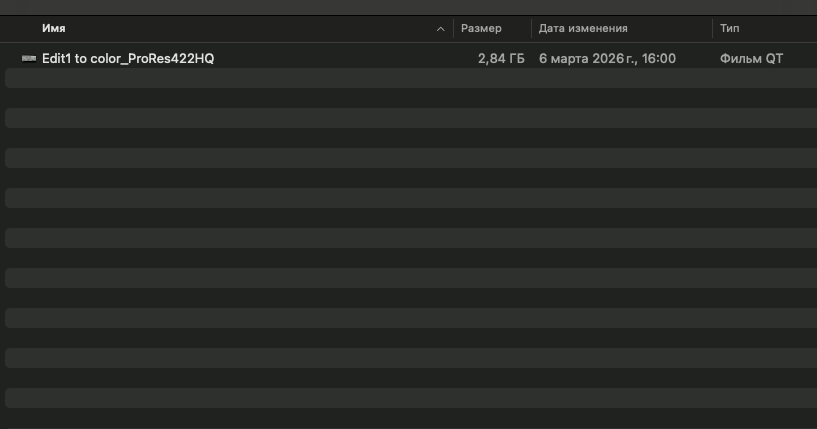The width and height of the screenshot is (817, 429).
Task: Click the movie file icon for Edit1
Action: (x=29, y=59)
